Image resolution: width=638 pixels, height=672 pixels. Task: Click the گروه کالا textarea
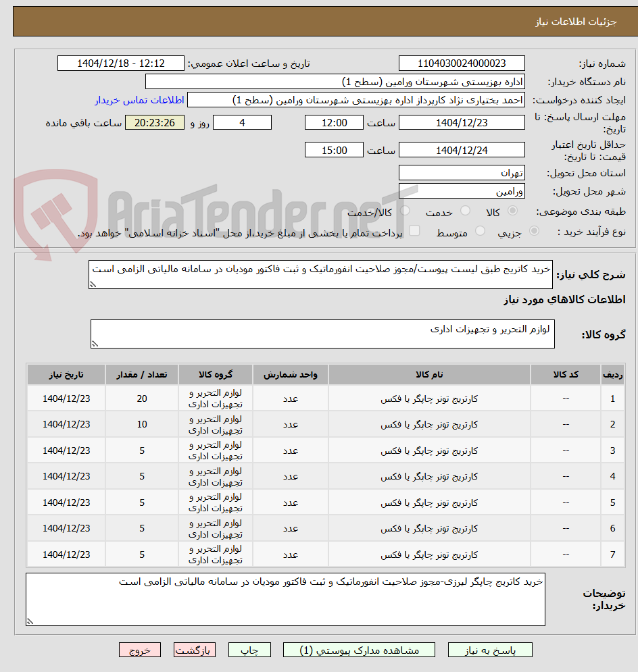322,334
